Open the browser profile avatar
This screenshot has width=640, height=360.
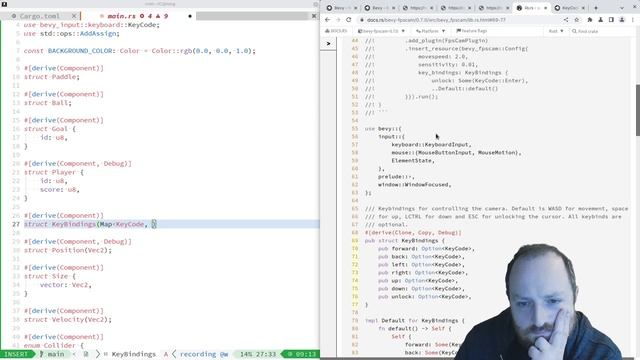tap(622, 20)
